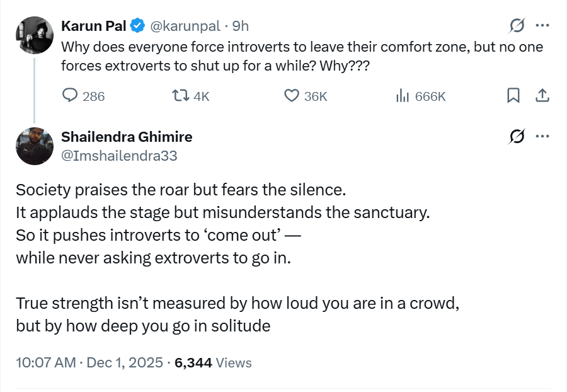Click the blue verified badge
Image resolution: width=567 pixels, height=392 pixels.
[137, 26]
